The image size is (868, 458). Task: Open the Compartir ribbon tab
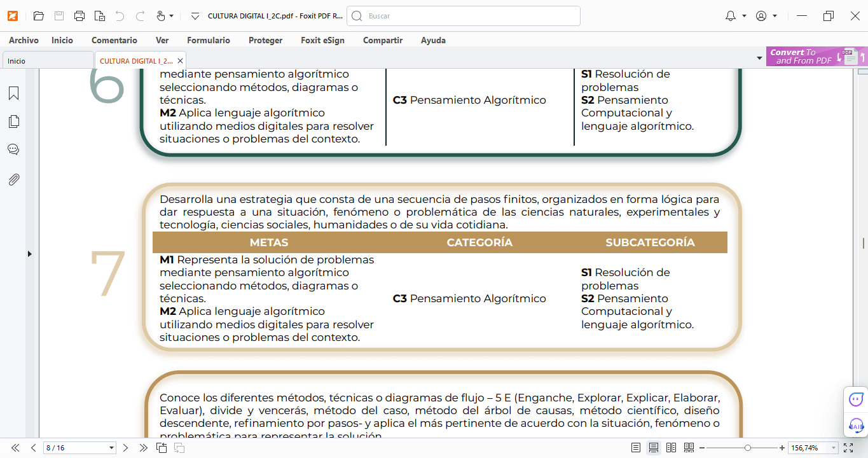383,40
